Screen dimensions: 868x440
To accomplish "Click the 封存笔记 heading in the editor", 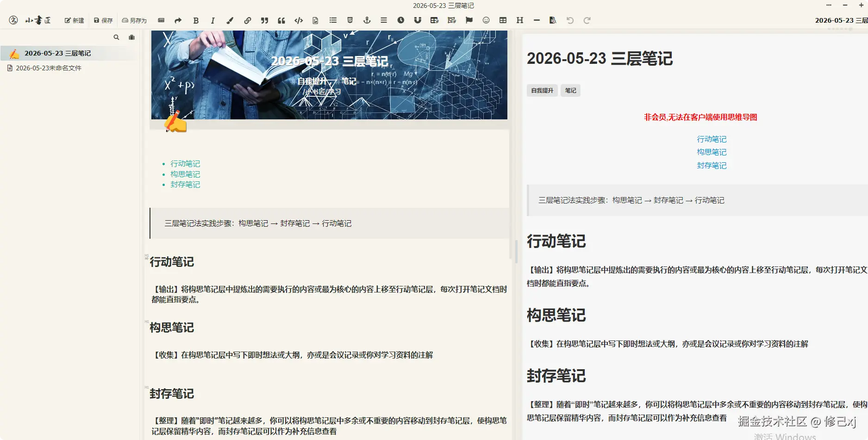I will pos(172,394).
